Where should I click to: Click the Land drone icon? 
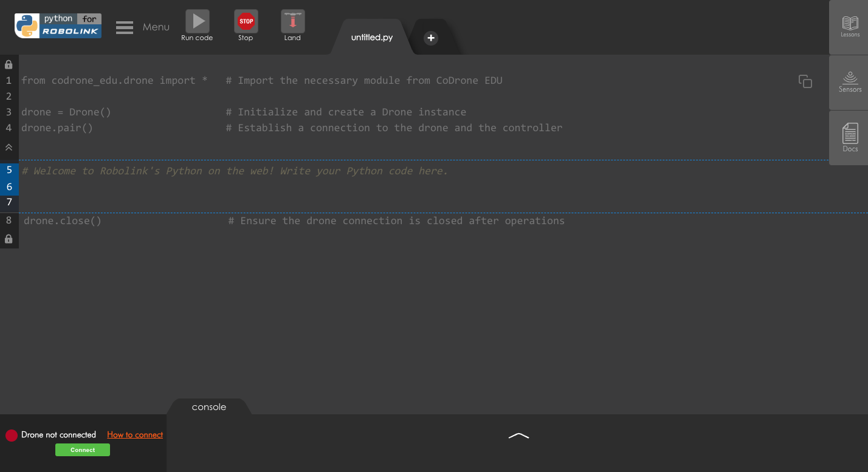pyautogui.click(x=292, y=22)
